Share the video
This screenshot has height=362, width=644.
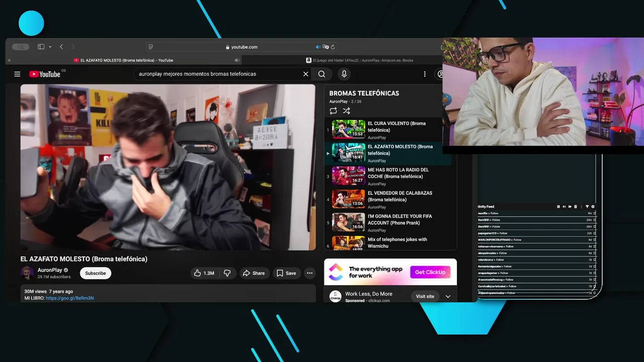tap(254, 273)
